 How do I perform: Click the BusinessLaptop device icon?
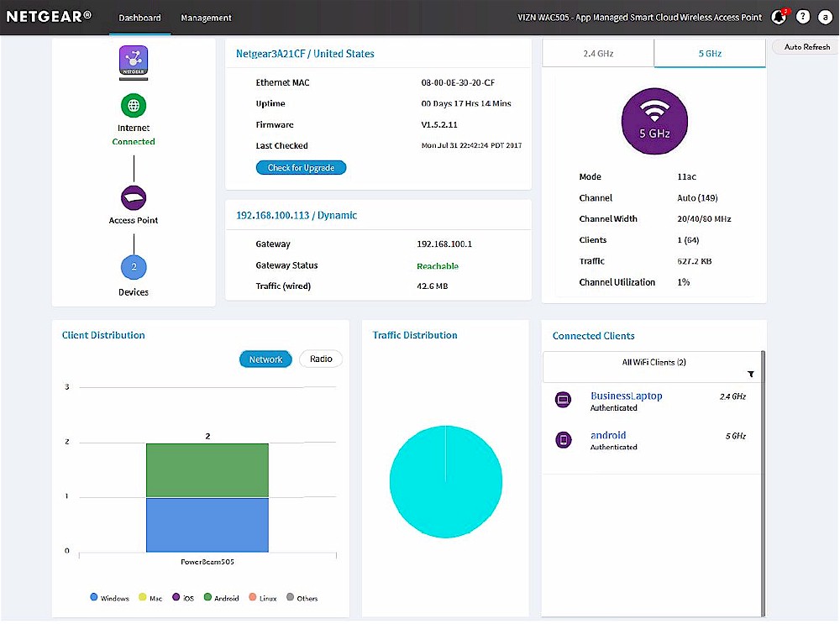563,400
